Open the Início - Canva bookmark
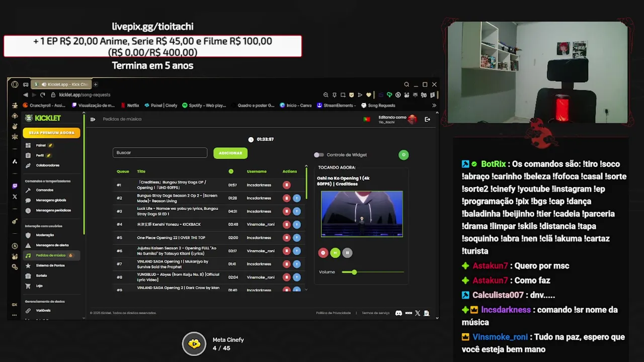This screenshot has width=644, height=362. (295, 106)
